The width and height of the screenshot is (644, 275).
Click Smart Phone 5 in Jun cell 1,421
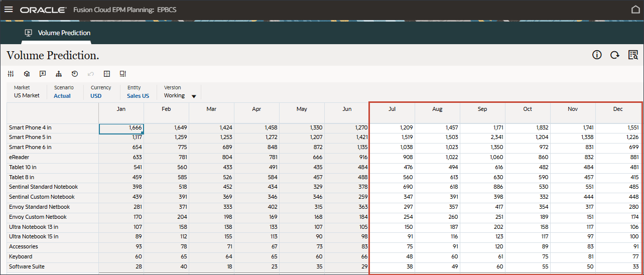tap(347, 137)
